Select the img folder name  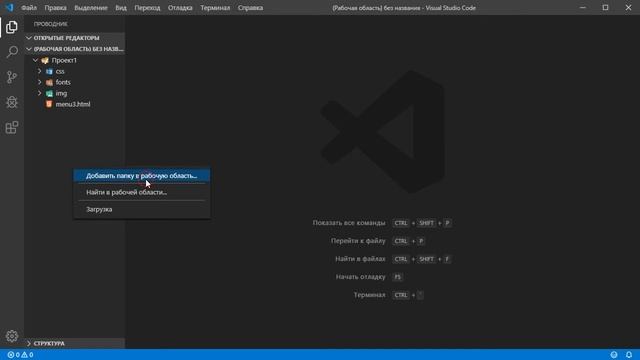pos(61,93)
